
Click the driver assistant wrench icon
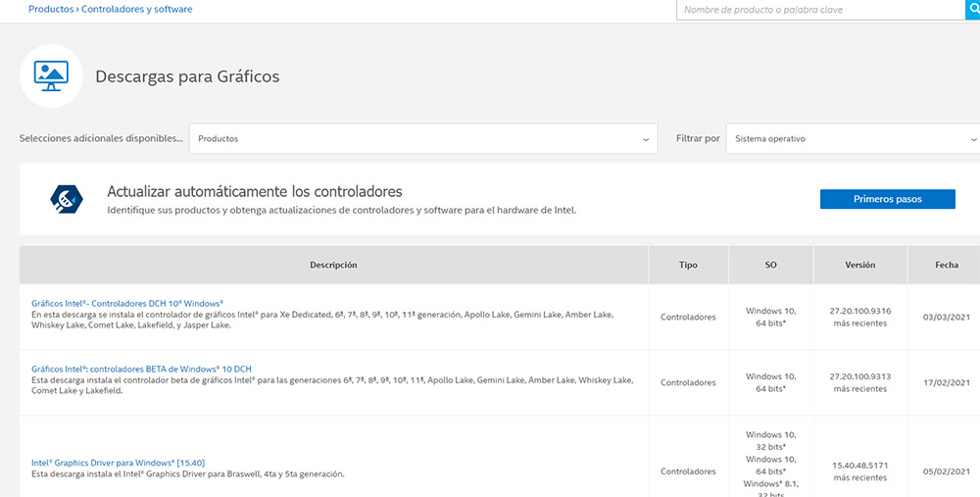tap(67, 199)
